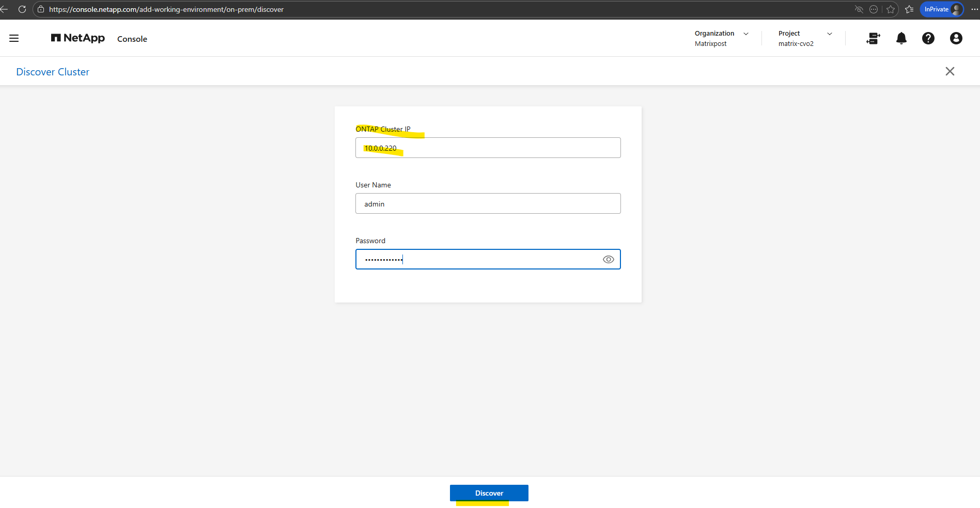Show the password with eye icon
Viewport: 980px width, 508px height.
tap(609, 259)
